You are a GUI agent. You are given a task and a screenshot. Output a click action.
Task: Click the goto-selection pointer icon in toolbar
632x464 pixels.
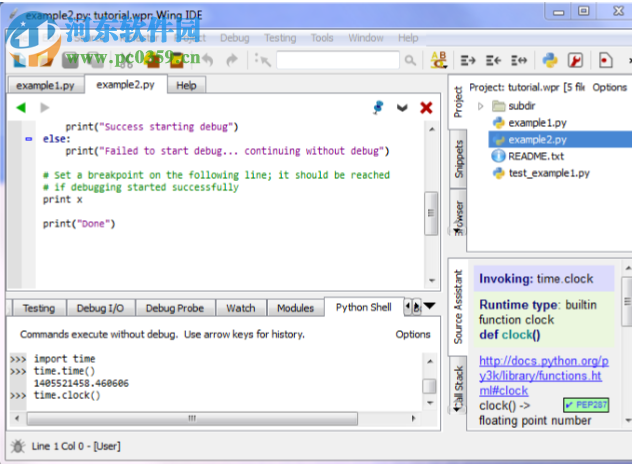tap(262, 60)
